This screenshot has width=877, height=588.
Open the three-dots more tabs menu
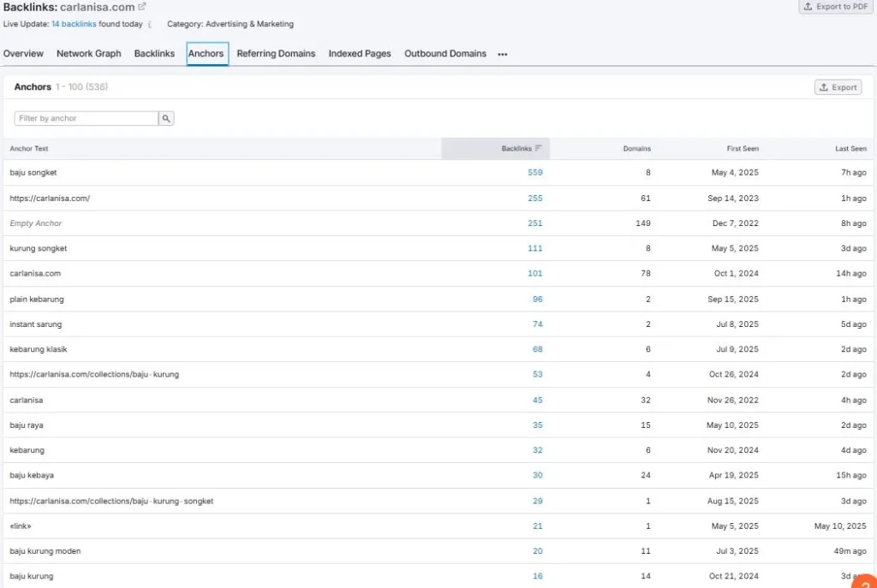502,54
